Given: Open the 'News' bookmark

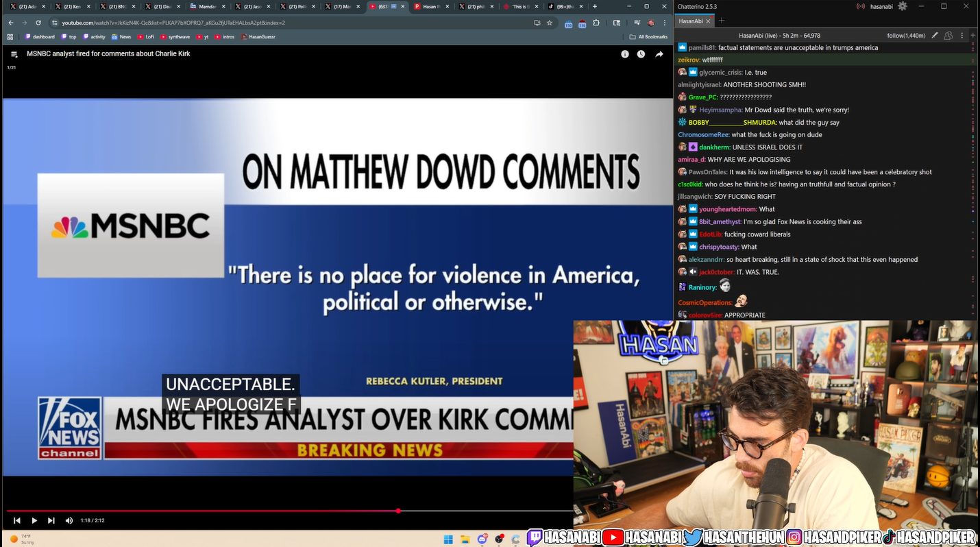Looking at the screenshot, I should (x=121, y=37).
